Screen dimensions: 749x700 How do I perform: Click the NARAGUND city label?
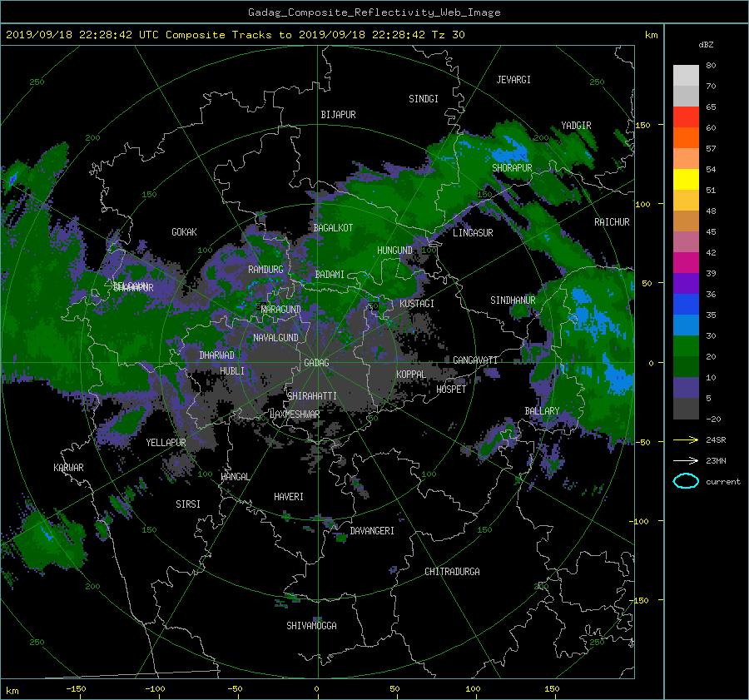click(281, 310)
